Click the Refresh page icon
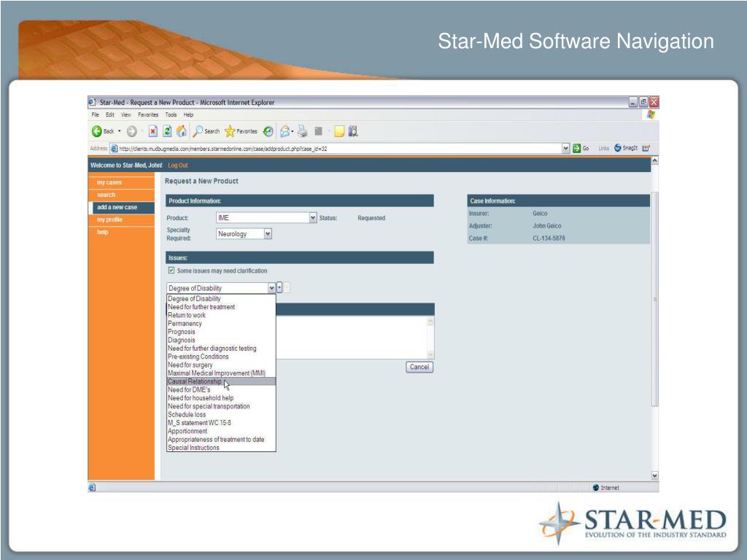Image resolution: width=747 pixels, height=560 pixels. 167,131
